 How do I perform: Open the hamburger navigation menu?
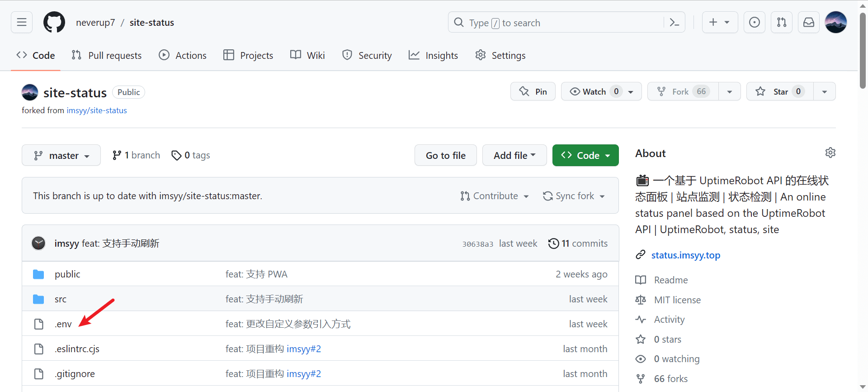22,22
